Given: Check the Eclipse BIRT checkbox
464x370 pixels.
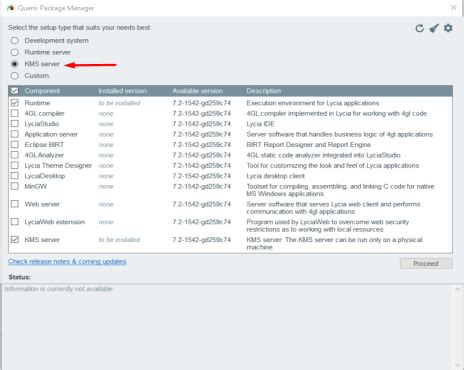Looking at the screenshot, I should [15, 144].
